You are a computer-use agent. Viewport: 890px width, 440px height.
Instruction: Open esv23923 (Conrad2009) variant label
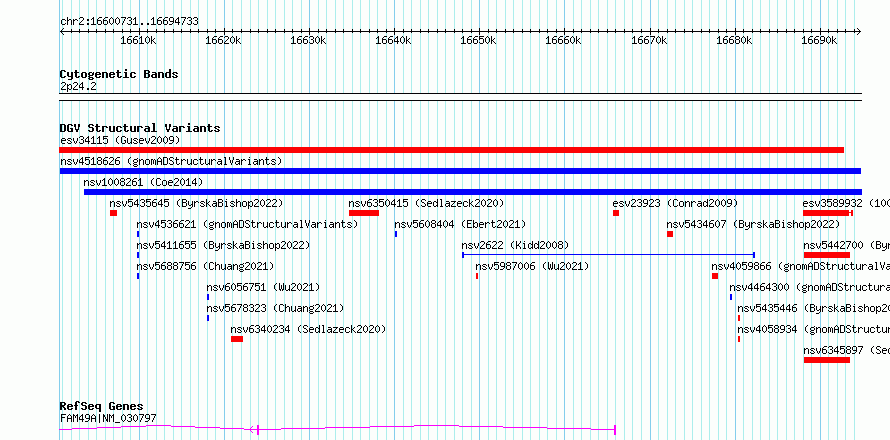tap(675, 203)
